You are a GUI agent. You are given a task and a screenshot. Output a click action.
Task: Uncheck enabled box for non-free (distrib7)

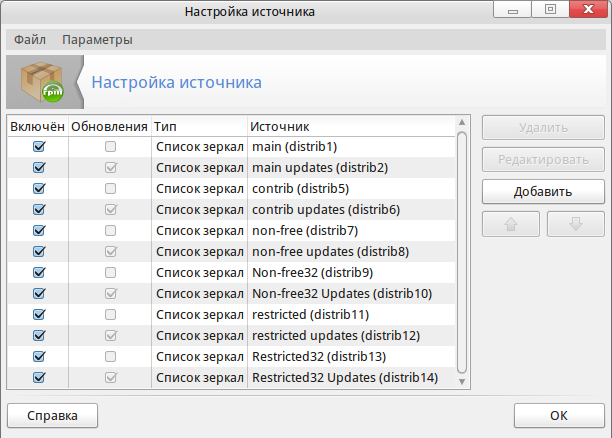click(x=40, y=230)
